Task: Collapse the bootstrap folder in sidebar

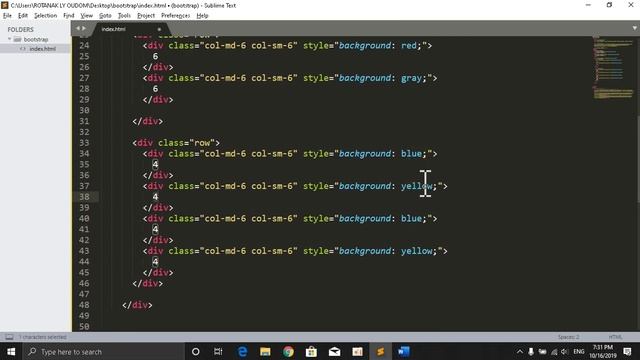Action: point(10,39)
